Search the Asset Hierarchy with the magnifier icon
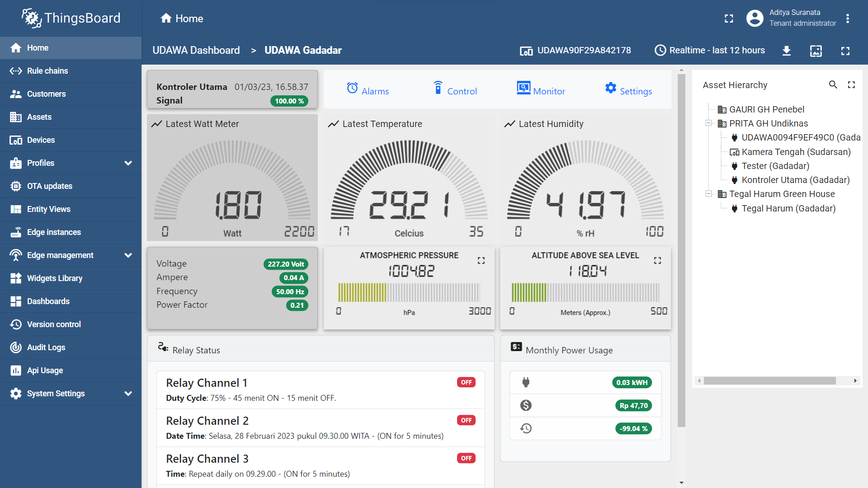Image resolution: width=868 pixels, height=488 pixels. point(833,84)
